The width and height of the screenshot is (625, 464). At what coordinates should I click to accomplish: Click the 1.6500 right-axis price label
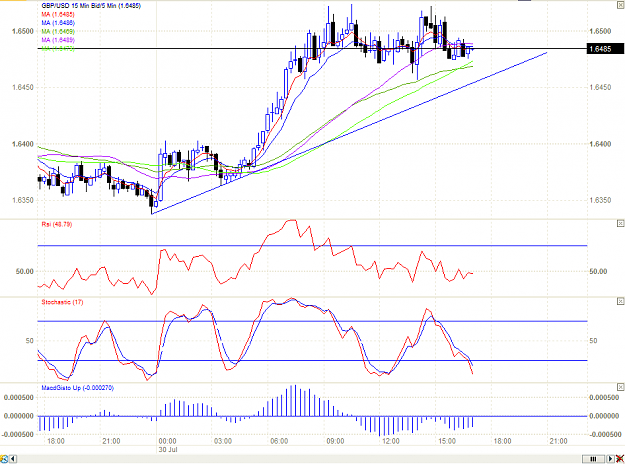(x=600, y=31)
